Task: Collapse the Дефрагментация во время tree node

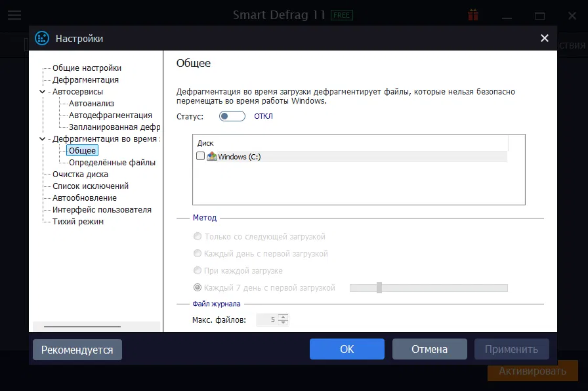Action: (x=43, y=138)
